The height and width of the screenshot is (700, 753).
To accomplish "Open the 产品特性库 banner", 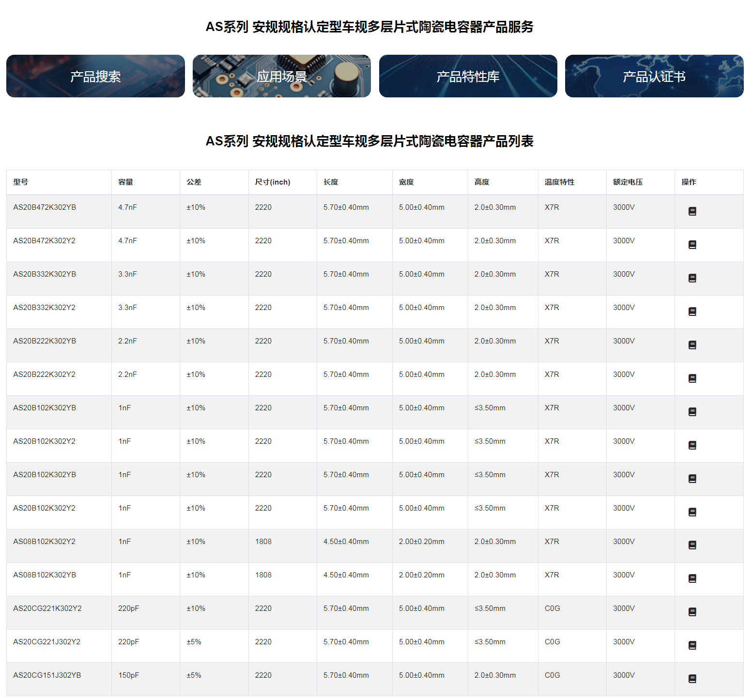I will click(x=468, y=76).
